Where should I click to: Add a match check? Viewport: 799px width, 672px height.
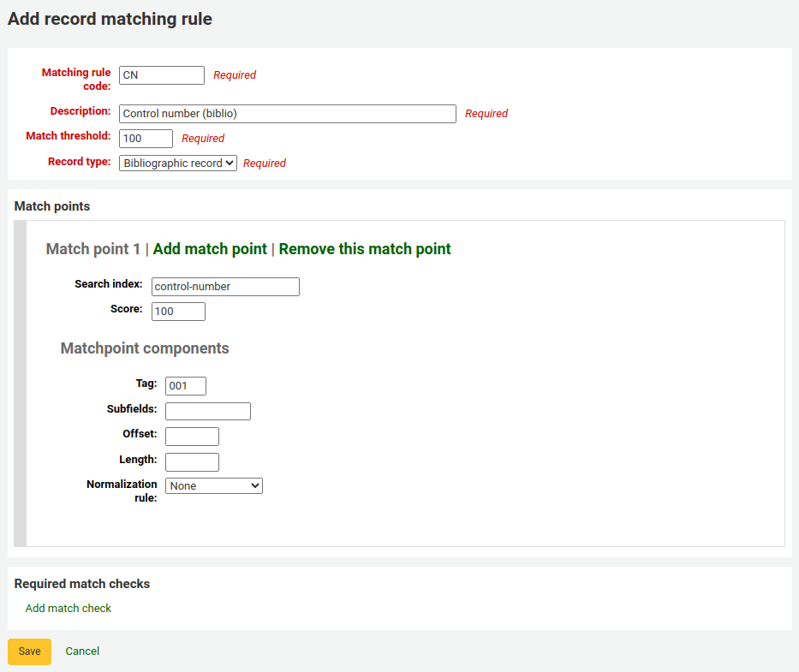[68, 608]
